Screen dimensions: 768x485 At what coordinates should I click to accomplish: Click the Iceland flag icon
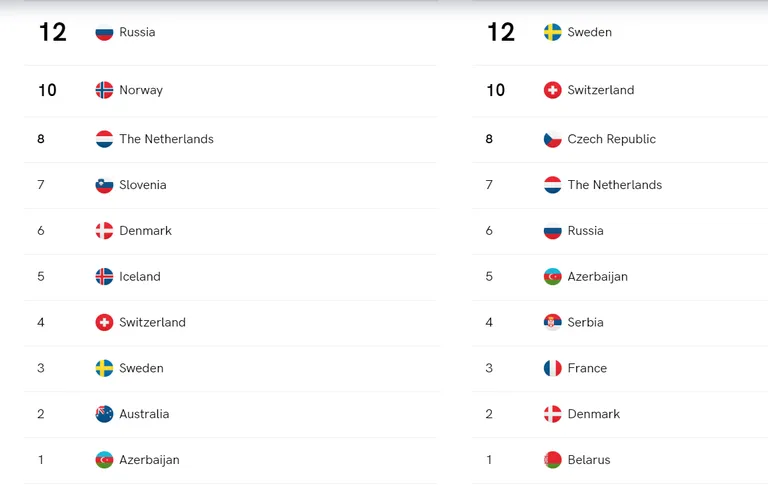tap(104, 277)
